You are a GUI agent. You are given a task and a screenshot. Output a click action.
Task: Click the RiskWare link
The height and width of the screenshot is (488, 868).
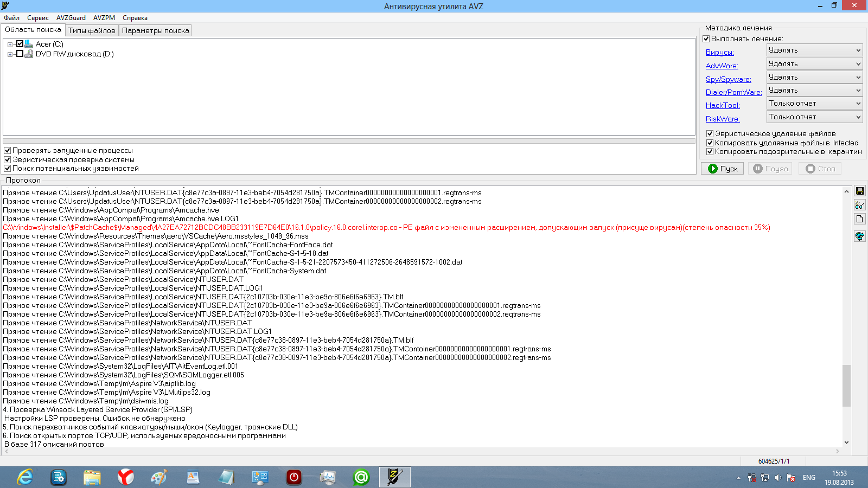tap(723, 119)
